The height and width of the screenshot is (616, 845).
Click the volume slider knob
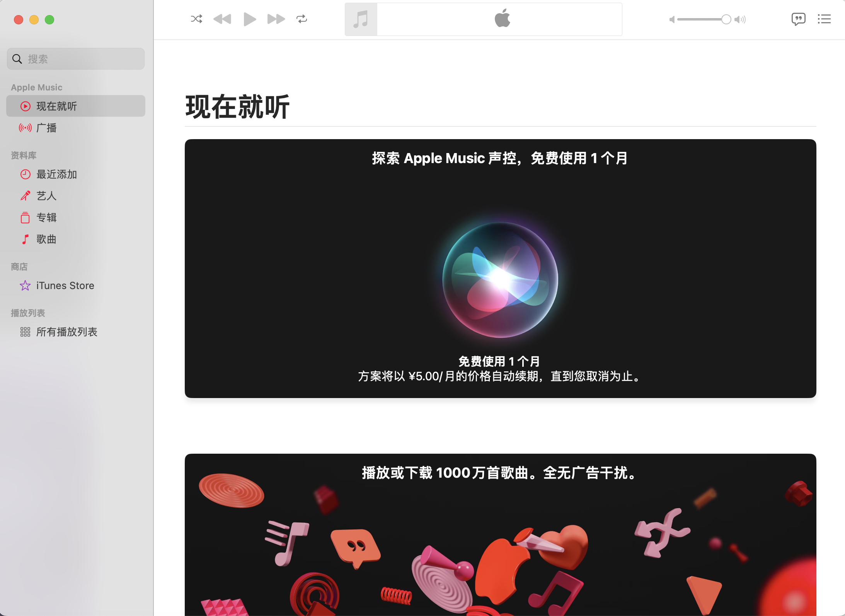click(x=726, y=19)
